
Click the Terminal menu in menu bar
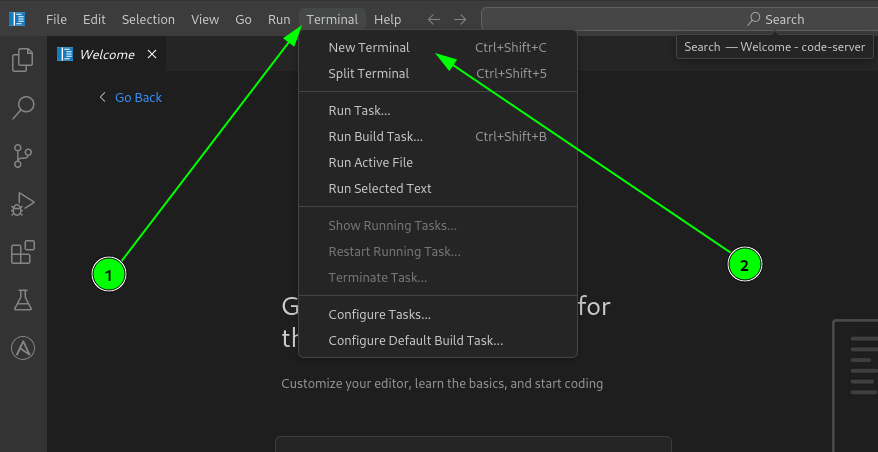[332, 20]
